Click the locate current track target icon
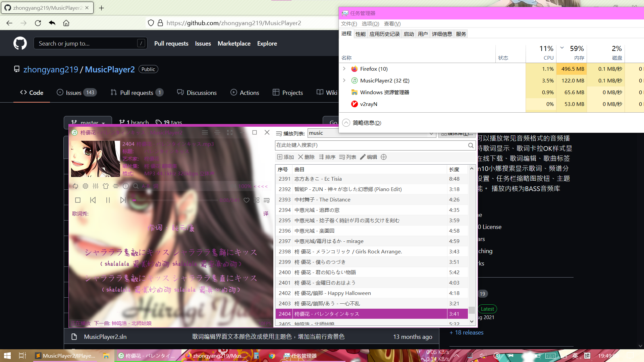The width and height of the screenshot is (644, 362). 384,157
